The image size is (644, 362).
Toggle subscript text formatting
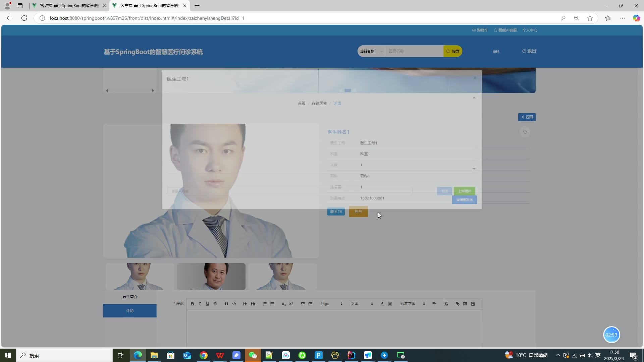click(x=283, y=304)
